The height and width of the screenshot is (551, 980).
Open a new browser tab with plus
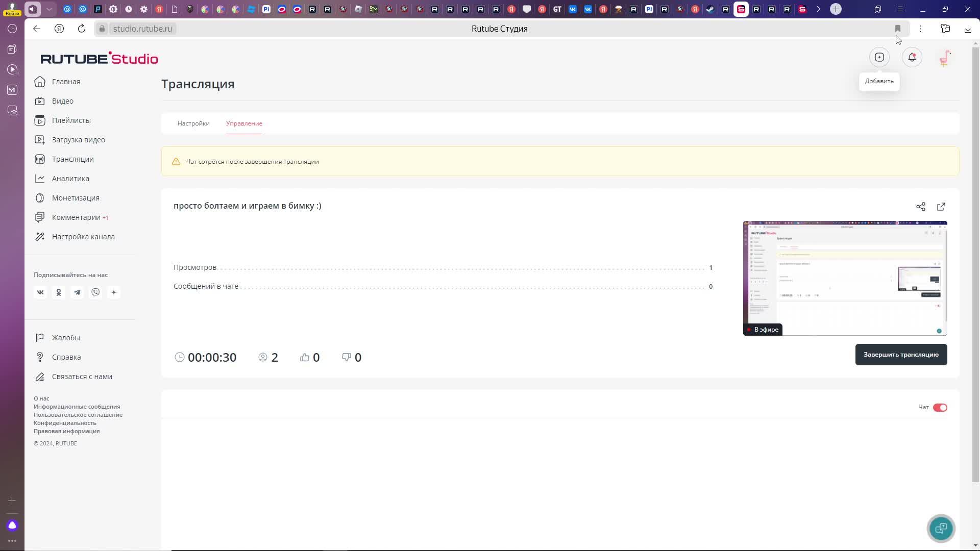[x=836, y=9]
